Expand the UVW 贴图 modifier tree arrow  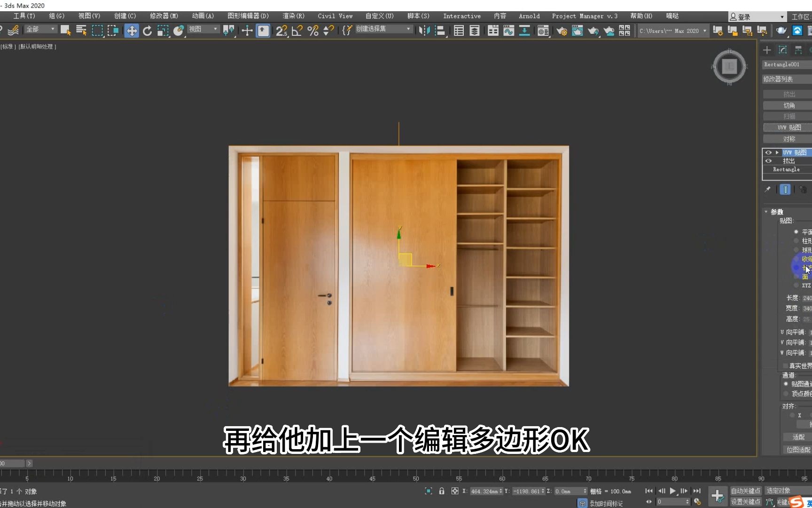point(776,152)
